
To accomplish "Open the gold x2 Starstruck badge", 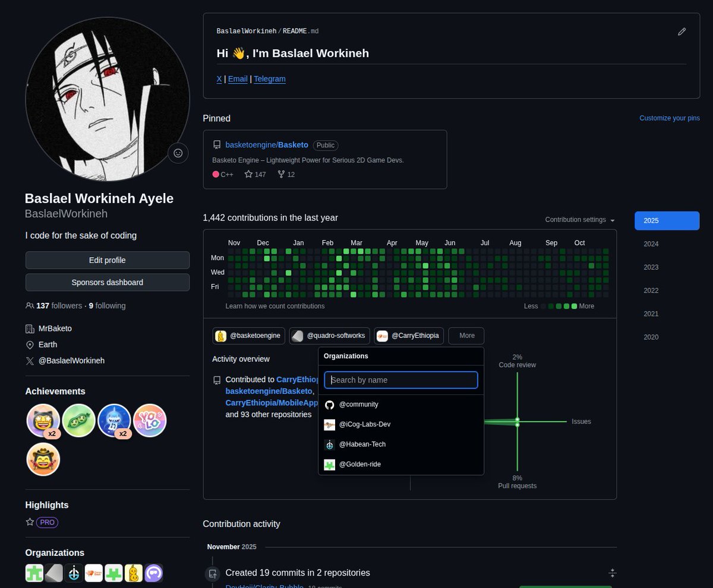I will (x=43, y=420).
